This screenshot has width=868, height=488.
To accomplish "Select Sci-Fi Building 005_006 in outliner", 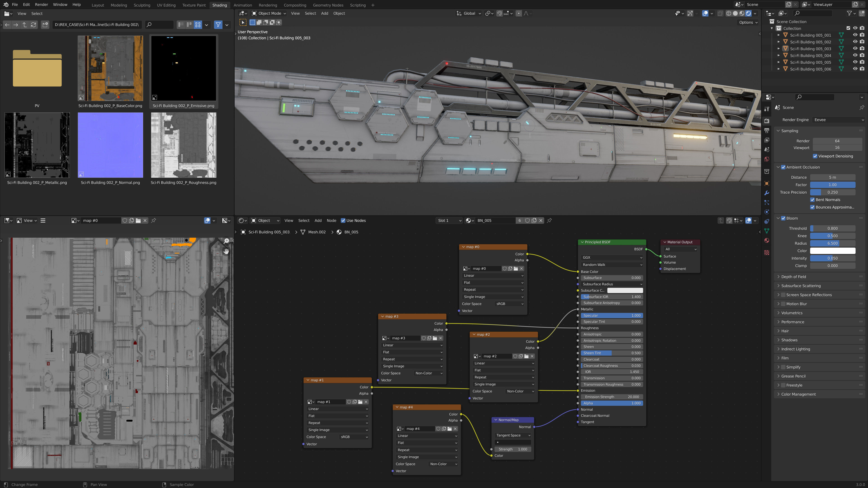I will click(810, 69).
